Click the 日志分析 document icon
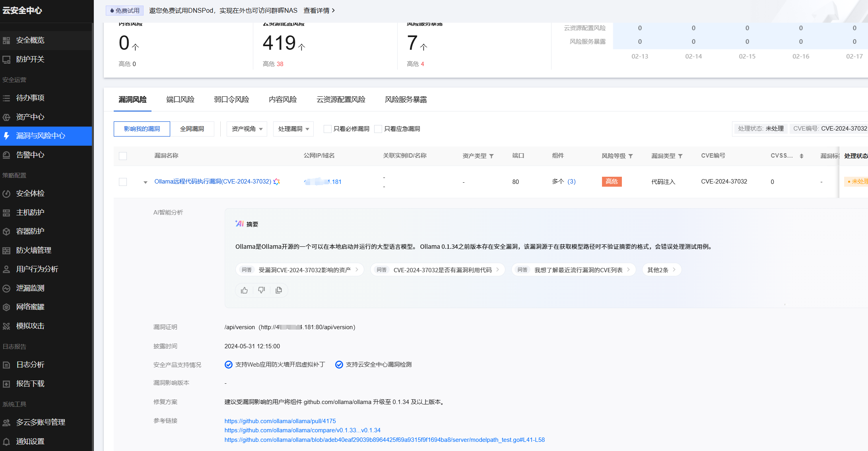The image size is (868, 451). tap(6, 365)
